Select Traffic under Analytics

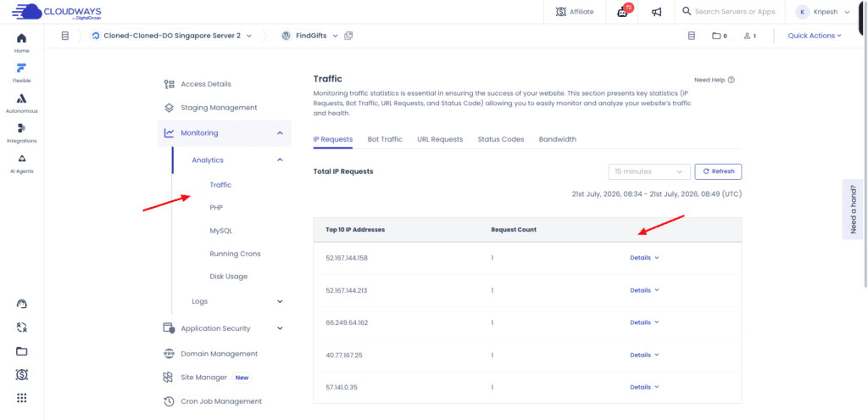coord(220,185)
